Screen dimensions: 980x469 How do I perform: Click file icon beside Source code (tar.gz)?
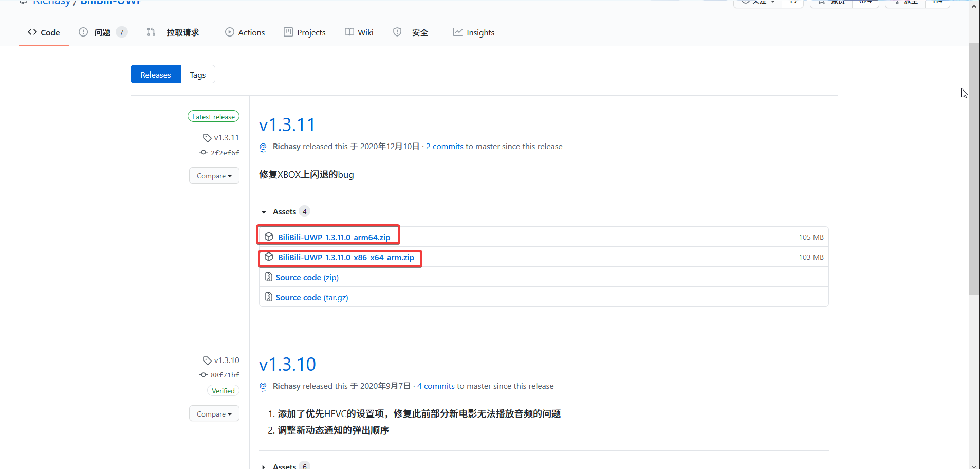(268, 297)
